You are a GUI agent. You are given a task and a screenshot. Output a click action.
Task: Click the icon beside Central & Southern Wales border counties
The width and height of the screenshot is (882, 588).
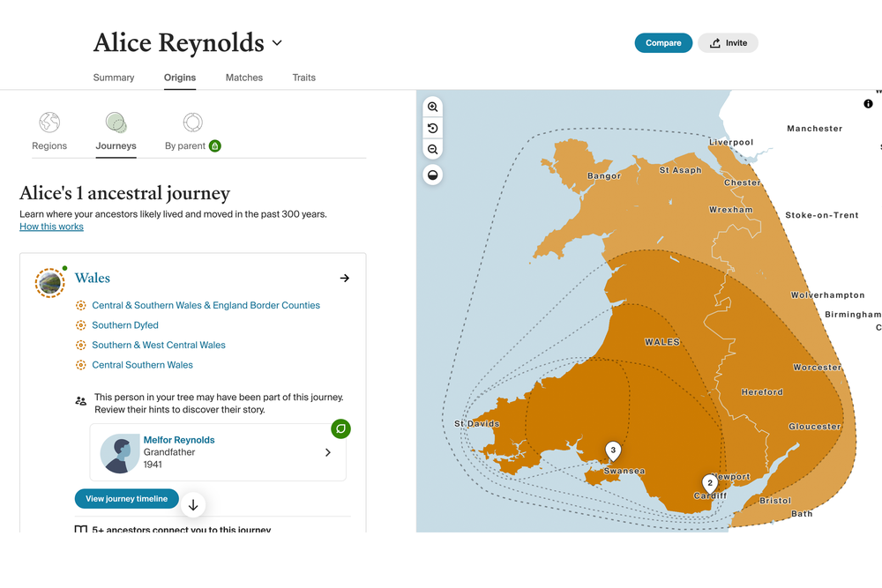81,305
